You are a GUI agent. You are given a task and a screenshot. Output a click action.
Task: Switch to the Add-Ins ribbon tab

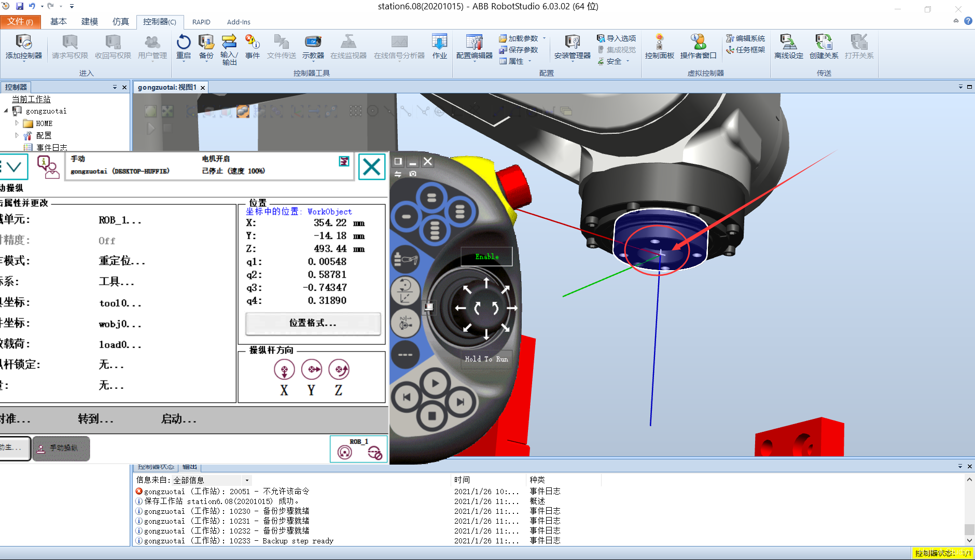[x=239, y=22]
